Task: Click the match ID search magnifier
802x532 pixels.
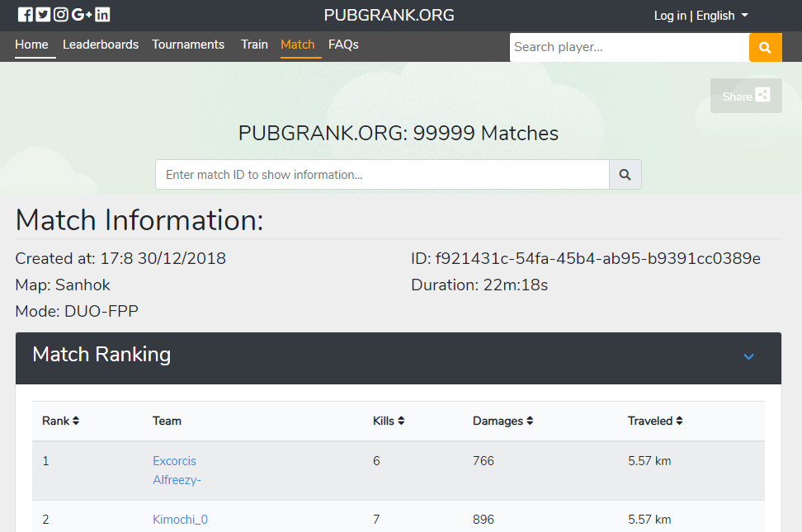Action: click(624, 174)
